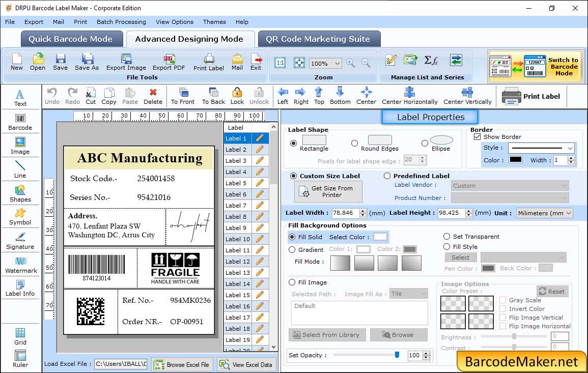Select the Text tool in sidebar

pos(20,98)
